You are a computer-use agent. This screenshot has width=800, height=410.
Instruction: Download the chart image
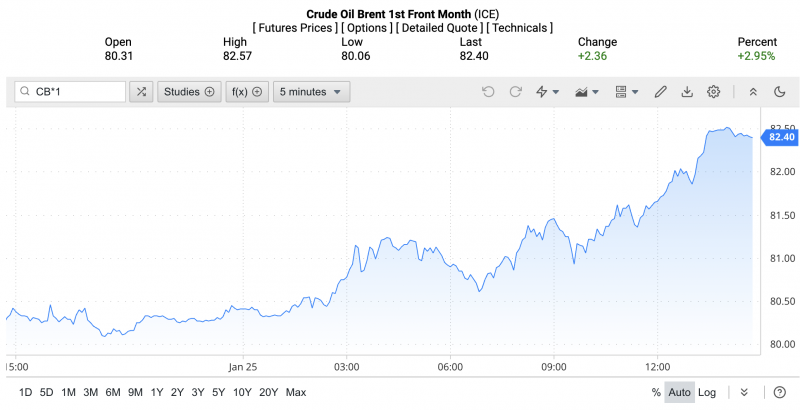click(x=687, y=92)
